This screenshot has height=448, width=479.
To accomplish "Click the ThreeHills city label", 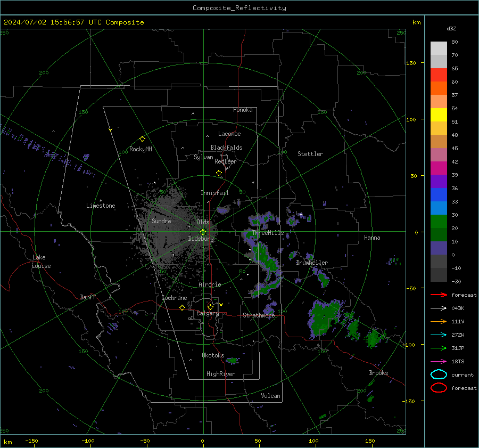I will point(268,233).
